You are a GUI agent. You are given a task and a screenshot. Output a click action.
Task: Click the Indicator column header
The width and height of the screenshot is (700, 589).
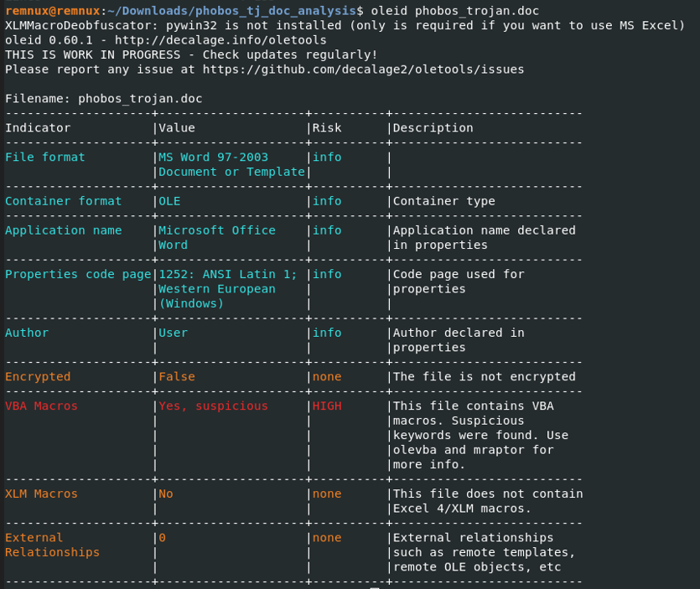[x=38, y=128]
